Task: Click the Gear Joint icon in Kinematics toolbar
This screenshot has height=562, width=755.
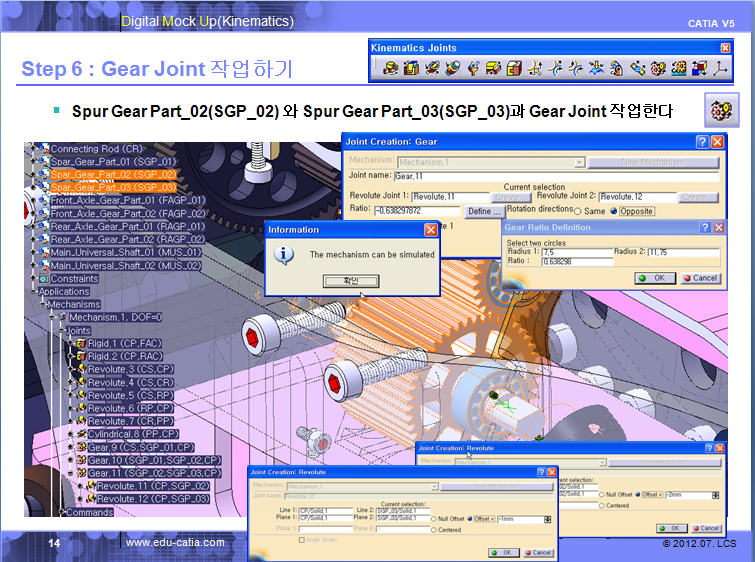Action: pyautogui.click(x=657, y=68)
